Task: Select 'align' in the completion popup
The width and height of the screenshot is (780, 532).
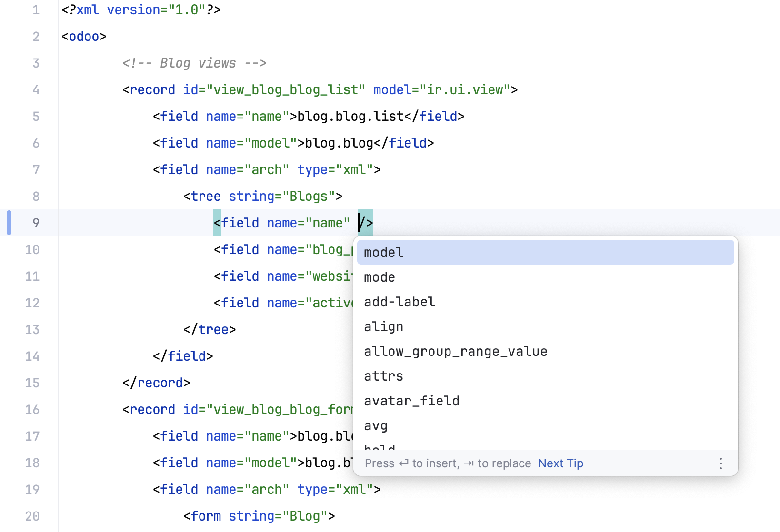Action: tap(383, 326)
